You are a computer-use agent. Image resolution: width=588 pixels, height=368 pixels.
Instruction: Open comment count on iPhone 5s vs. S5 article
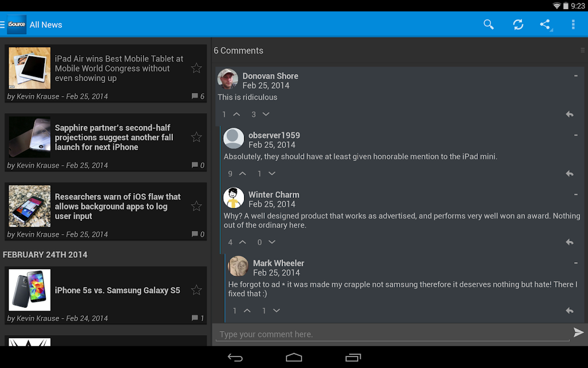coord(198,318)
